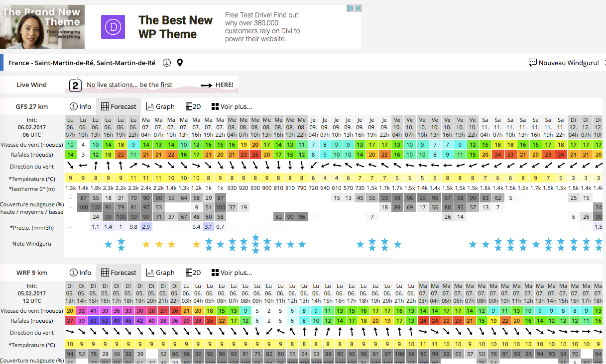The height and width of the screenshot is (364, 606).
Task: Click the GFS Init: 06.02.2017 06 UTC text
Action: click(x=32, y=127)
